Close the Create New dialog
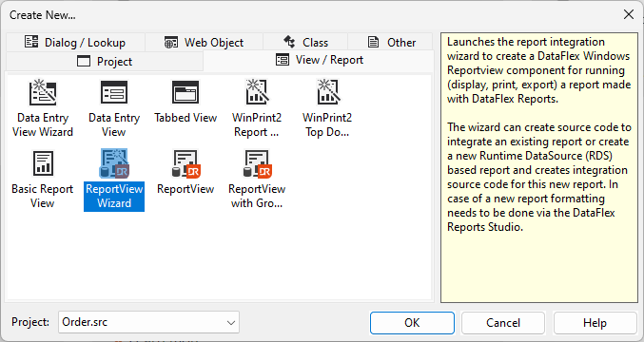This screenshot has height=342, width=644. 629,15
